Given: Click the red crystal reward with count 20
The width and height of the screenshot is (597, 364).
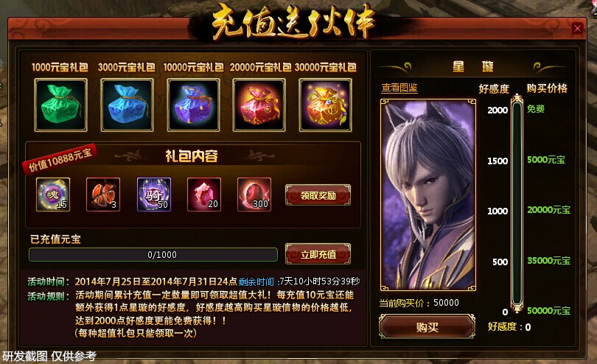Looking at the screenshot, I should [204, 195].
